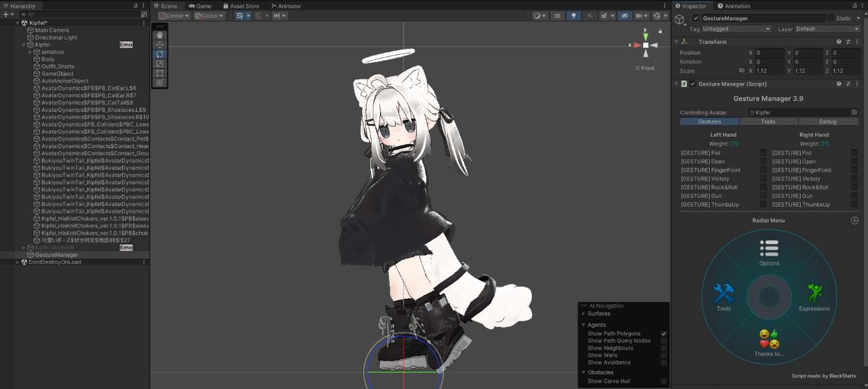This screenshot has width=868, height=389.
Task: Switch to the Scene tab
Action: pos(166,6)
